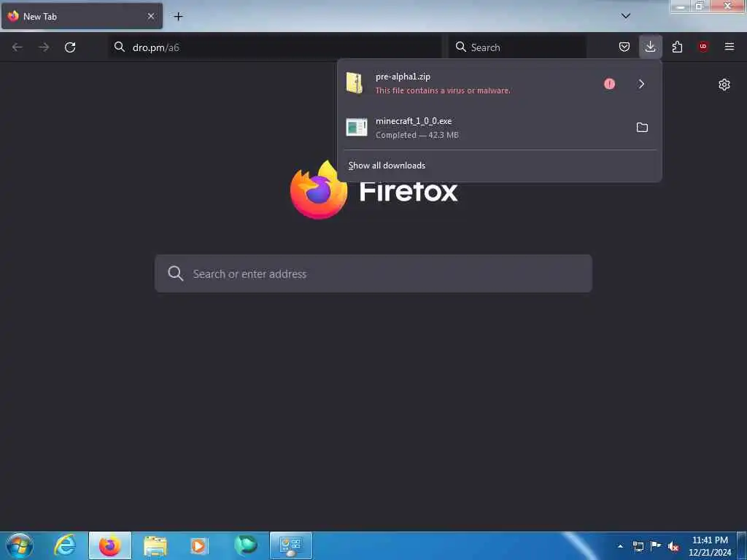Click the toolbar Search box
The height and width of the screenshot is (560, 747).
click(517, 47)
